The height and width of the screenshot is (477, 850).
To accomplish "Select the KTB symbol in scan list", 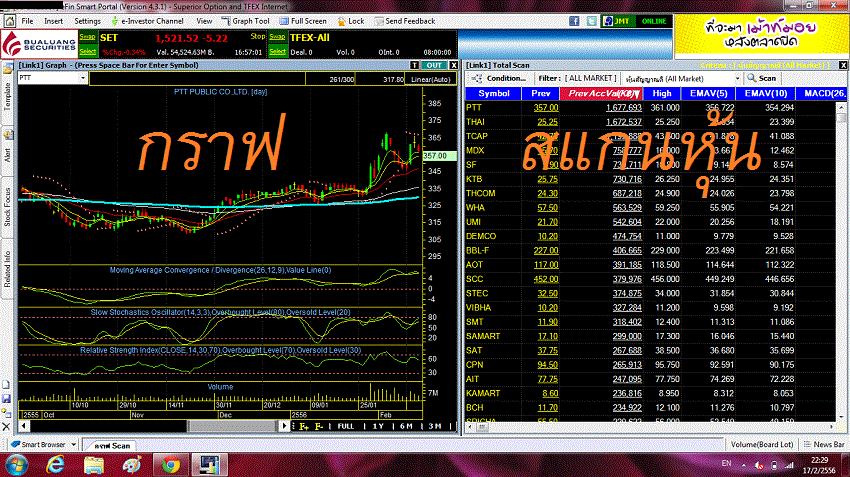I will 474,179.
